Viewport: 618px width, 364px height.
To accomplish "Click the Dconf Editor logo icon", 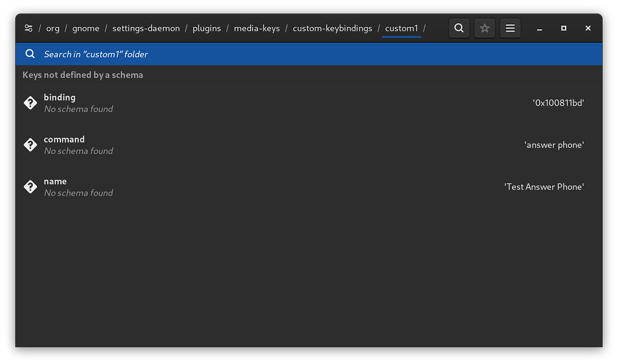I will (x=28, y=28).
